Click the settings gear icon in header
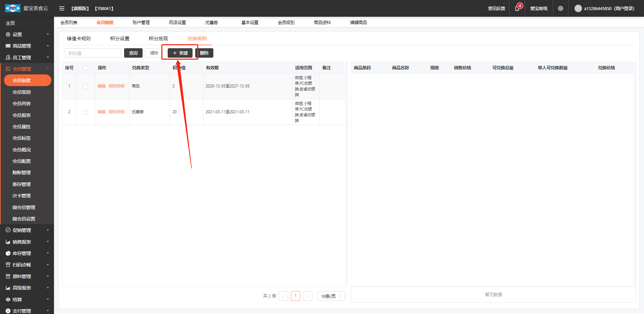 point(560,8)
